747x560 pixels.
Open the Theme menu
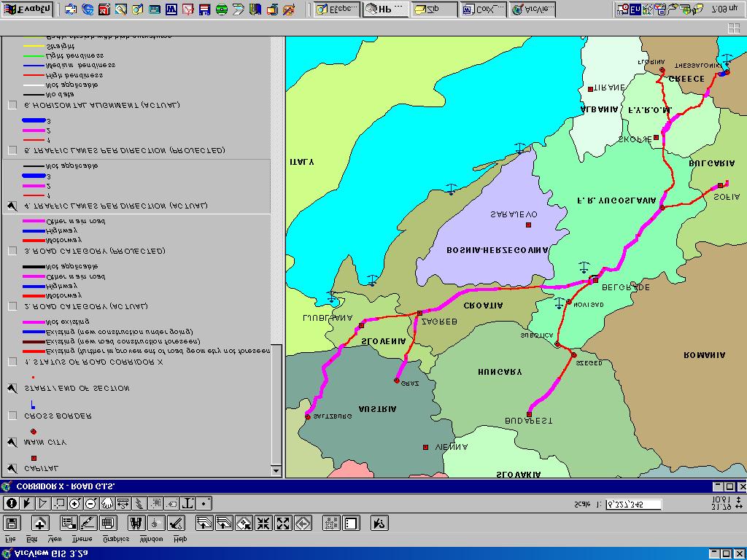pyautogui.click(x=82, y=540)
